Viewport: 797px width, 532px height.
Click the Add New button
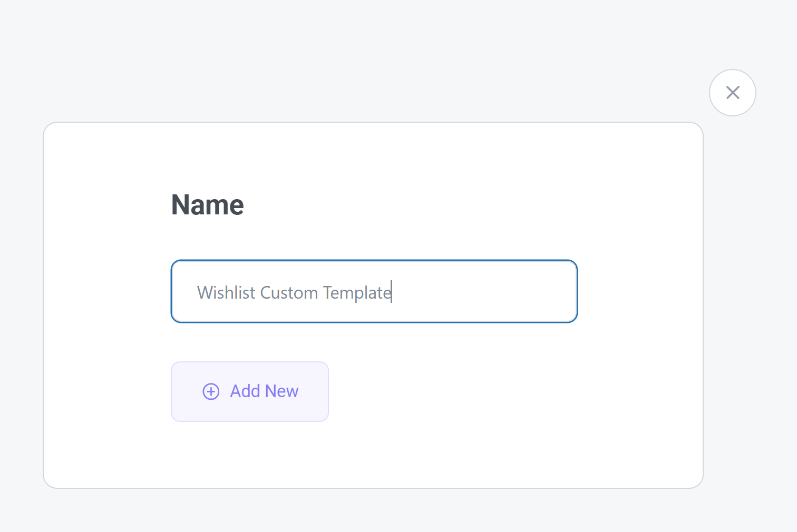(x=249, y=391)
